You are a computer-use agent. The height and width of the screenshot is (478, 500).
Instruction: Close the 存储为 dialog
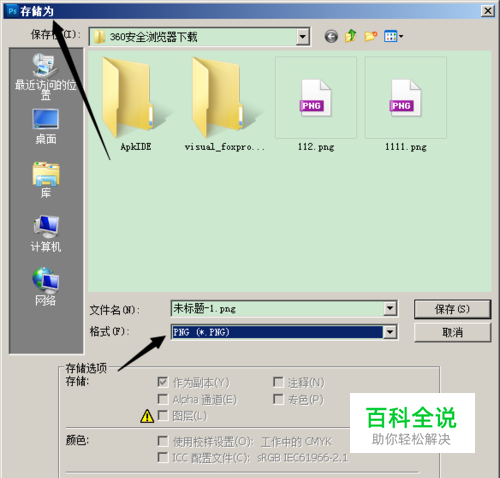pos(487,11)
